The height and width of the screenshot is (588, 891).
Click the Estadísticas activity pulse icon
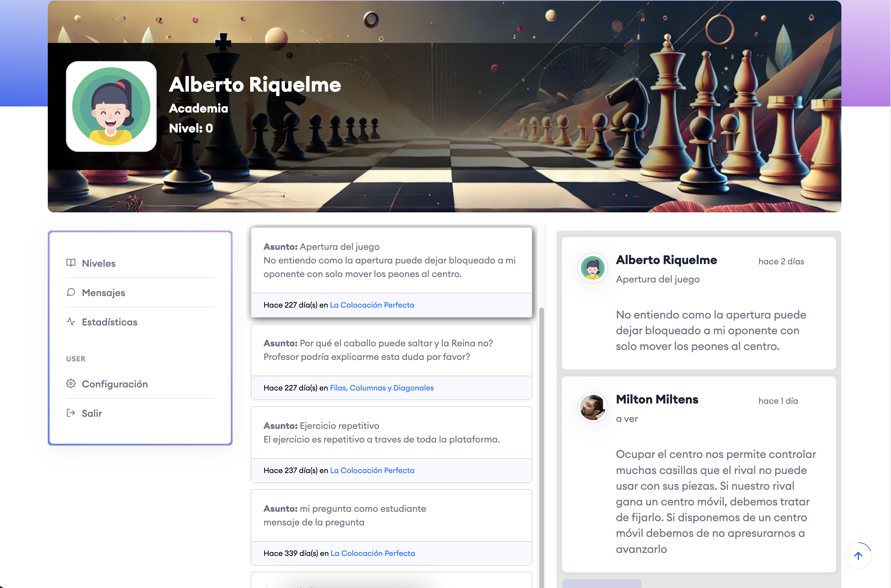pos(71,322)
